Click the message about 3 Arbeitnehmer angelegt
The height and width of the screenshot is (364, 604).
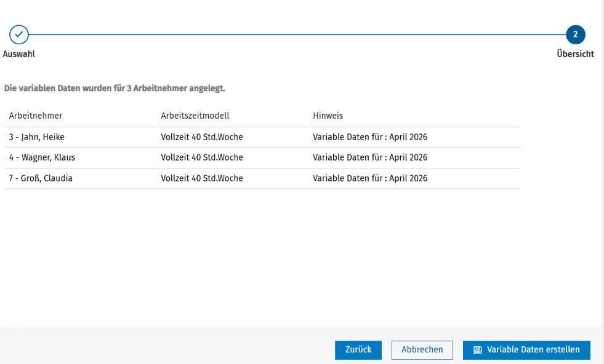click(115, 88)
